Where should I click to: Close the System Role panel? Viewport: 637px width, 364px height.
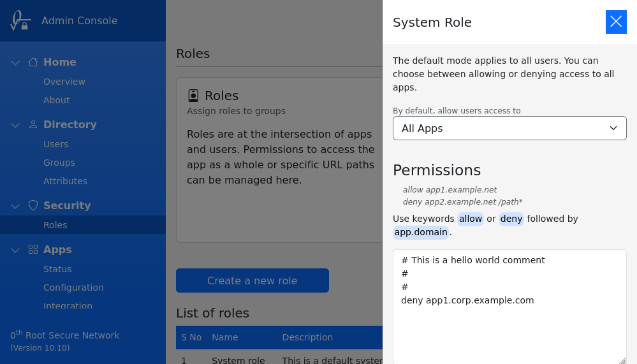[x=616, y=22]
